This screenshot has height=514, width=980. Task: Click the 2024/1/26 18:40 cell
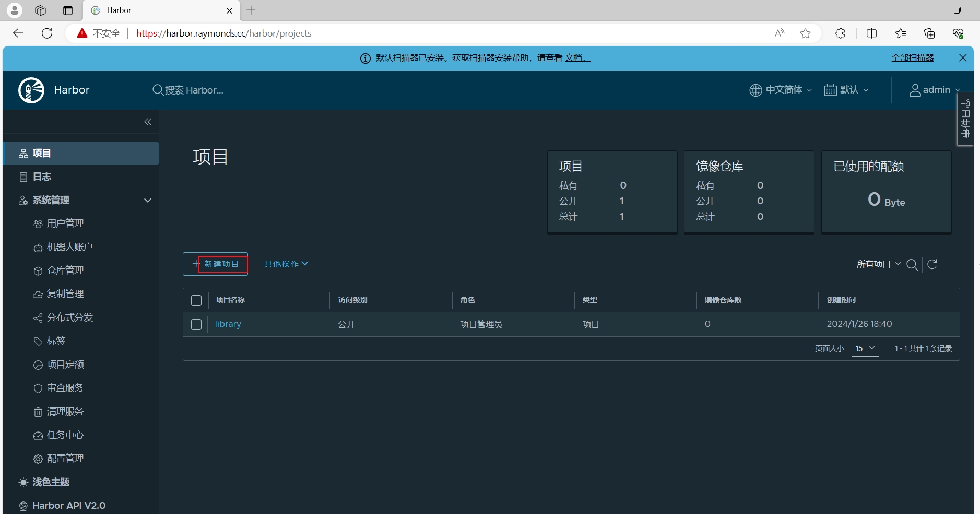[x=859, y=324]
